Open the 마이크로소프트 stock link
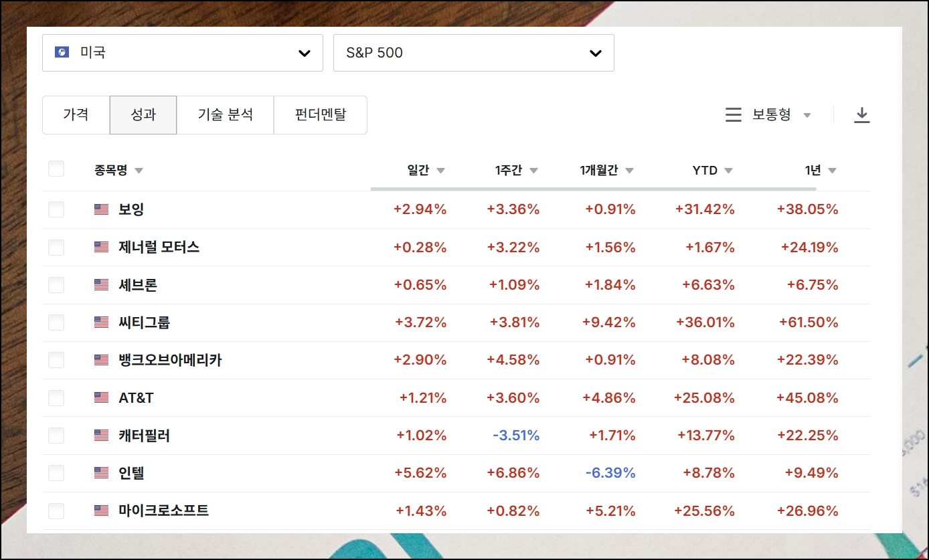The width and height of the screenshot is (929, 560). [163, 511]
